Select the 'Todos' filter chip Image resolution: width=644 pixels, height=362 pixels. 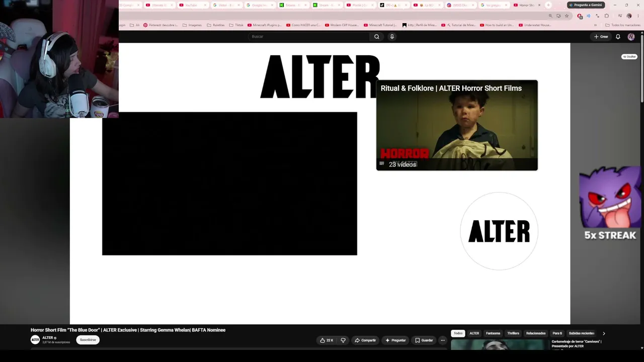458,333
